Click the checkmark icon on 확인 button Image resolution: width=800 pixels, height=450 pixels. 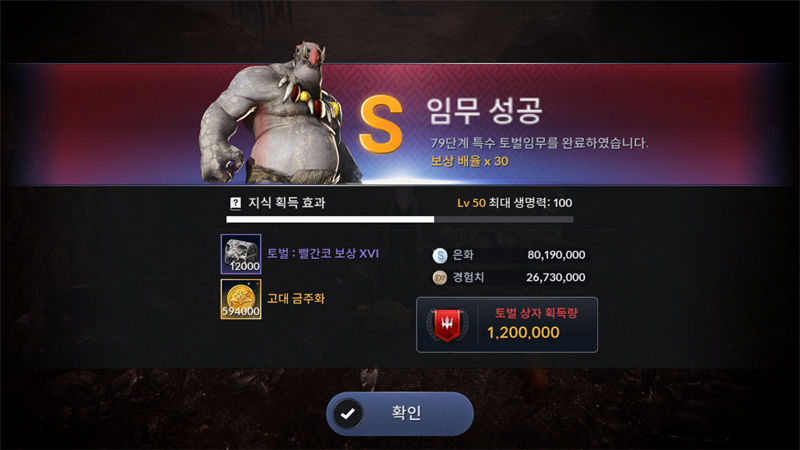coord(348,414)
